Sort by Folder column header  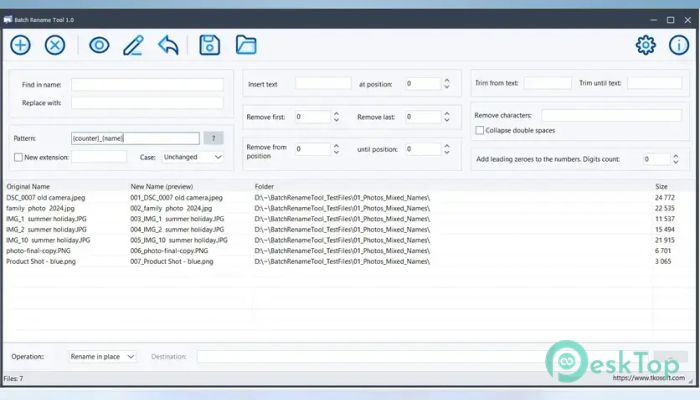coord(264,187)
